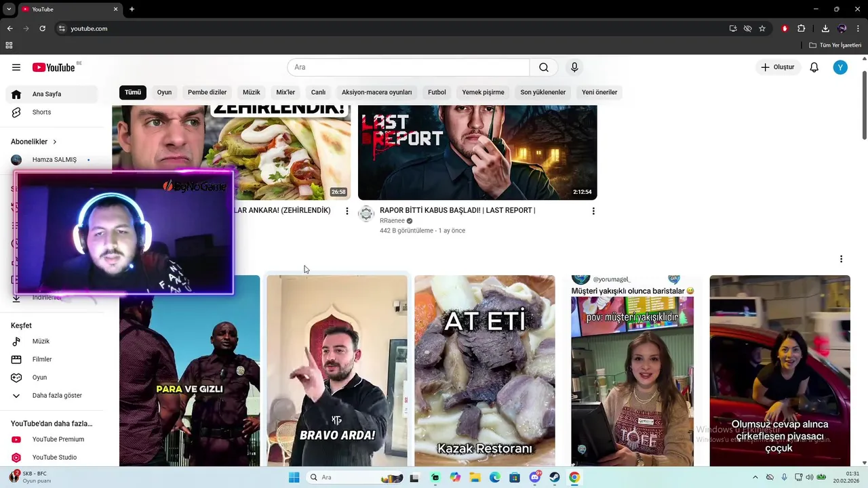Image resolution: width=868 pixels, height=488 pixels.
Task: Open the red ad-blocker extension icon
Action: pos(785,28)
